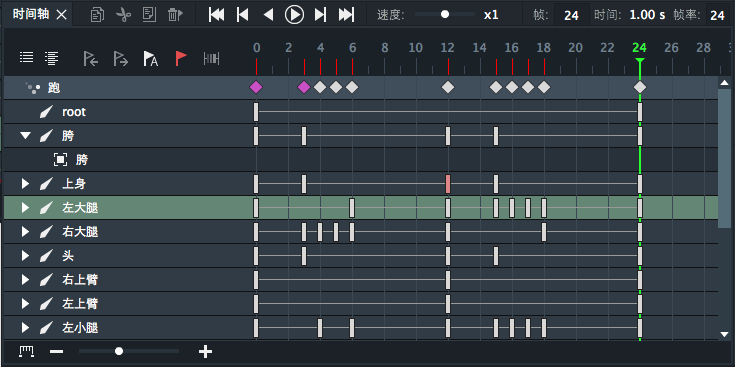
Task: Expand the 右上臂 bone row
Action: (25, 280)
